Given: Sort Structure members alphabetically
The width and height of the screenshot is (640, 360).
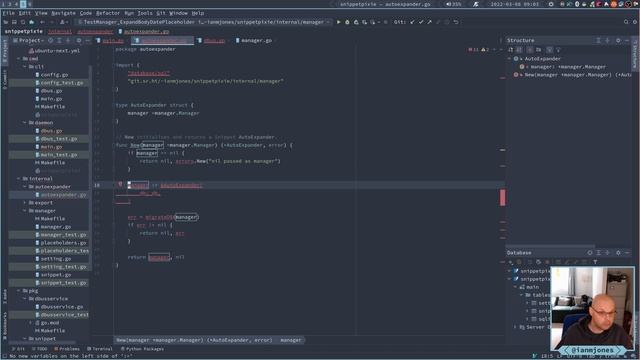Looking at the screenshot, I should pos(511,49).
